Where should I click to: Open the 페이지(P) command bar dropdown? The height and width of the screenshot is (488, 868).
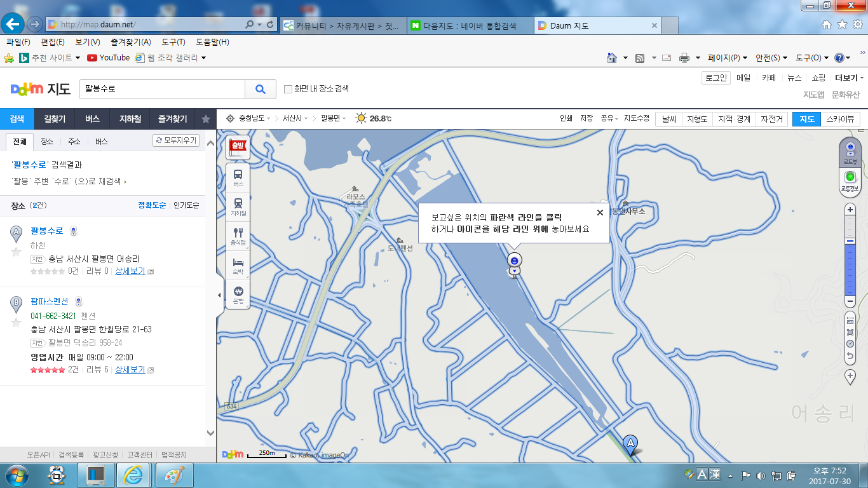pos(728,58)
